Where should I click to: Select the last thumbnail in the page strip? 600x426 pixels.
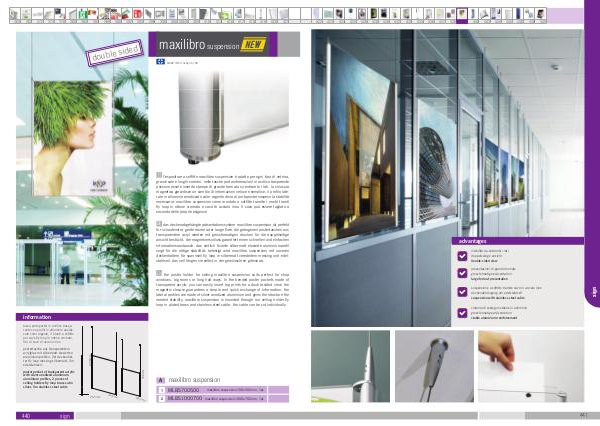click(540, 15)
